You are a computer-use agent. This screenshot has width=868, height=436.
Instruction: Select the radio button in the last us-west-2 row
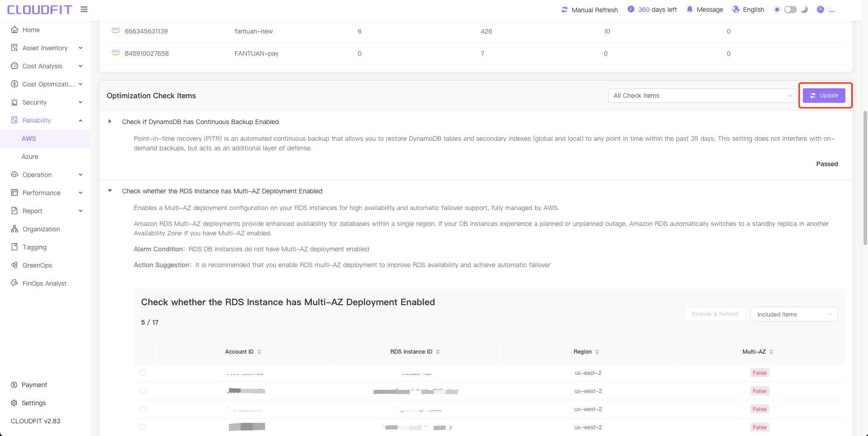(143, 427)
